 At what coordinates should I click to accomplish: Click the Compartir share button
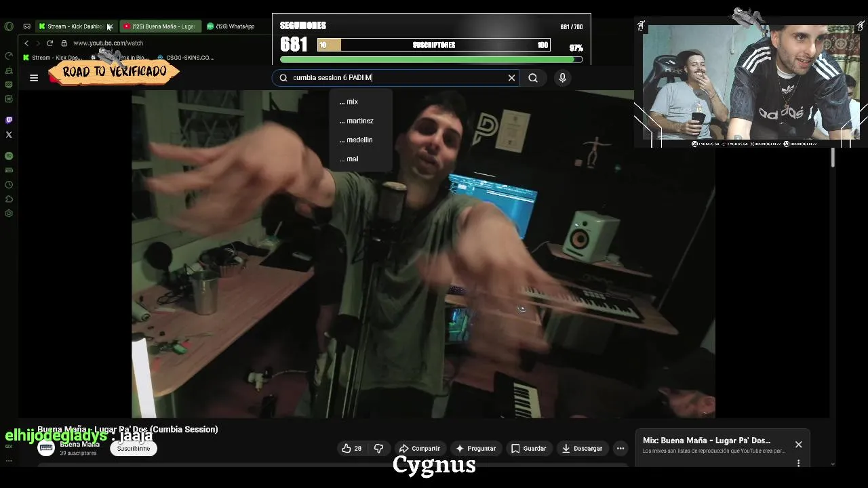[x=420, y=448]
